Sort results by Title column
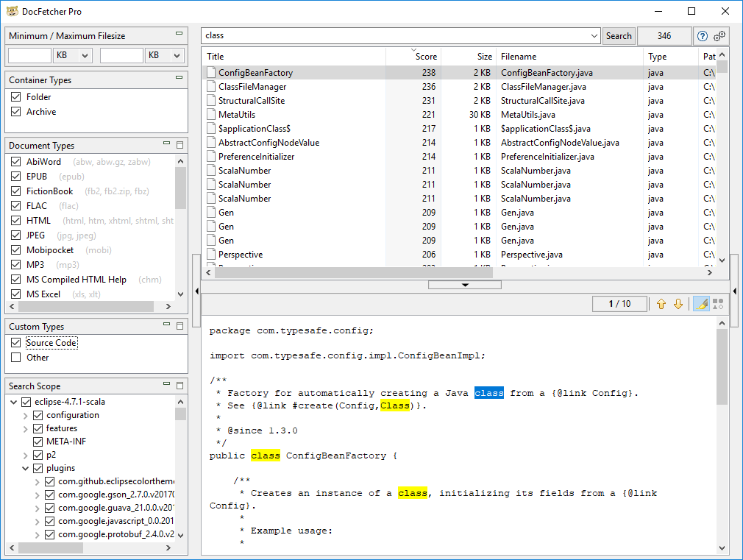 [x=294, y=57]
